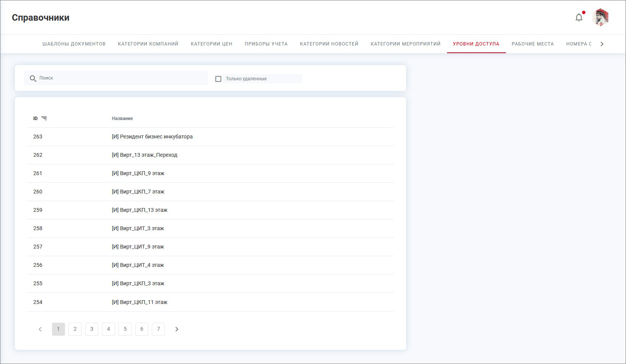Viewport: 626px width, 364px height.
Task: Select page 4 in pagination
Action: point(109,329)
